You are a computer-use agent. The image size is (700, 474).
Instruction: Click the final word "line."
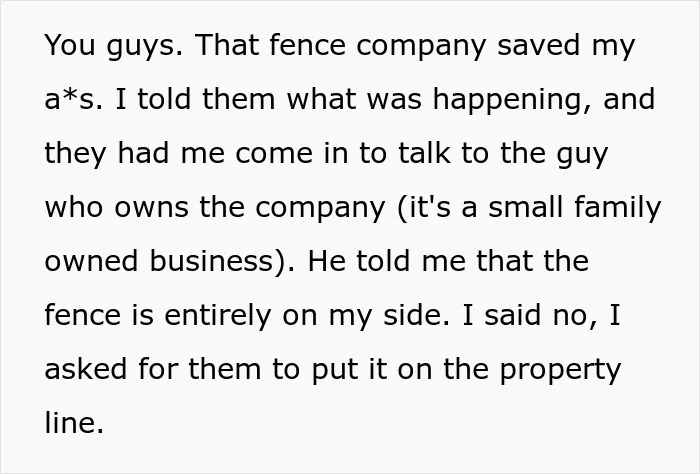tap(74, 423)
